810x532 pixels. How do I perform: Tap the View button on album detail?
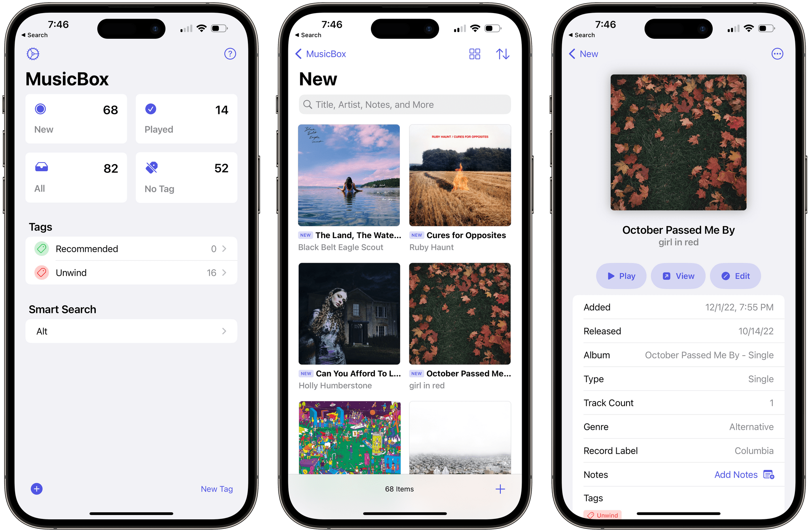tap(677, 276)
